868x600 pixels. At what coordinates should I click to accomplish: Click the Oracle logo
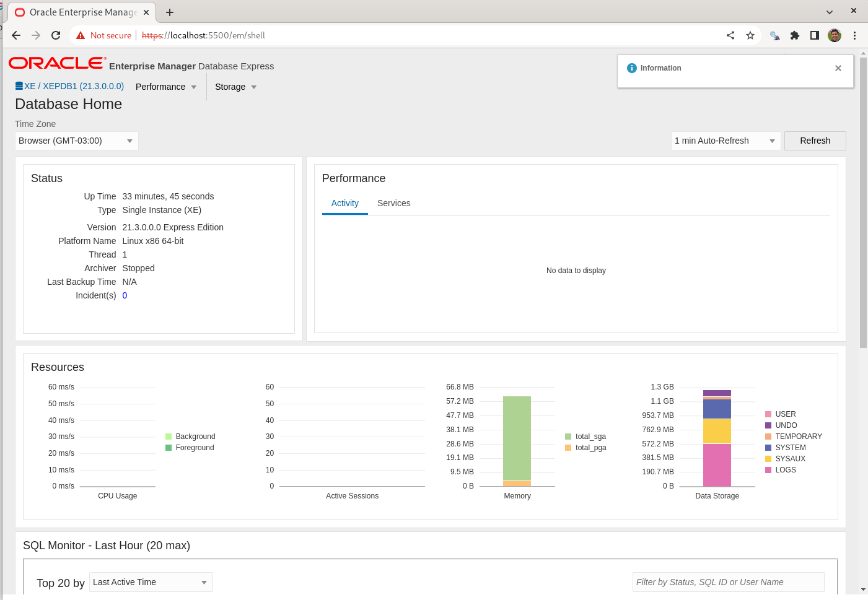[x=57, y=63]
